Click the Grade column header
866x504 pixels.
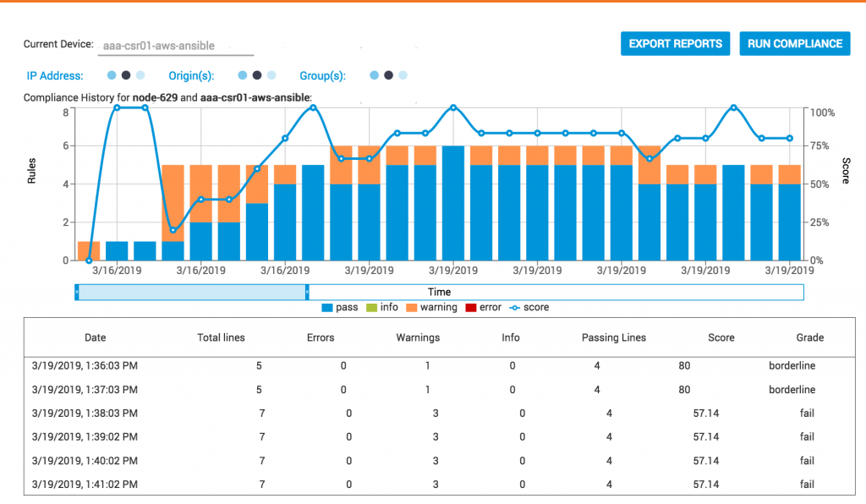(809, 337)
